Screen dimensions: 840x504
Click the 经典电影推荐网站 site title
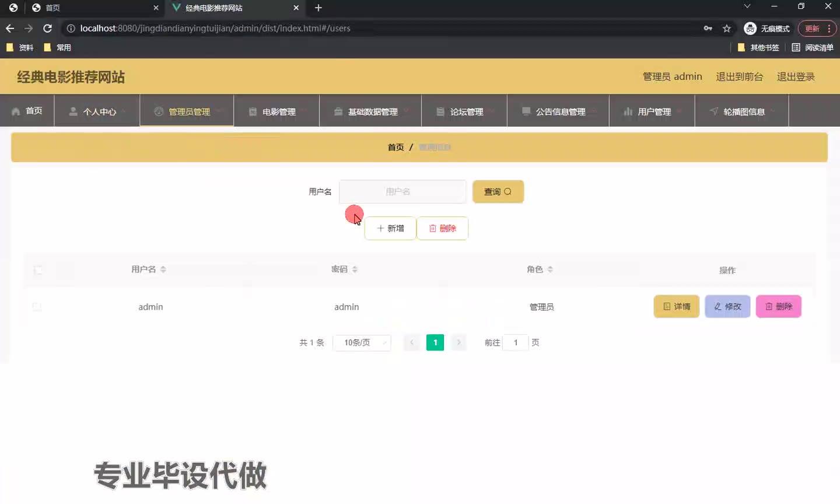point(71,77)
